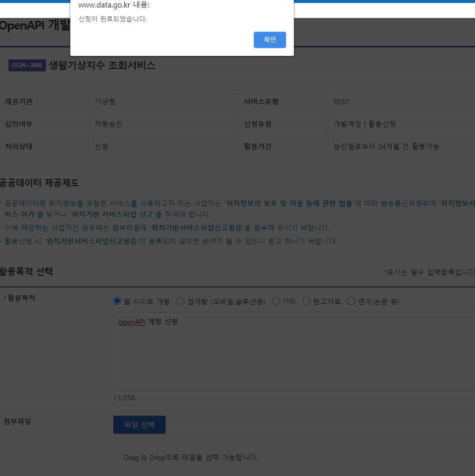Click the 활용목적 선택 section heading

click(x=26, y=272)
